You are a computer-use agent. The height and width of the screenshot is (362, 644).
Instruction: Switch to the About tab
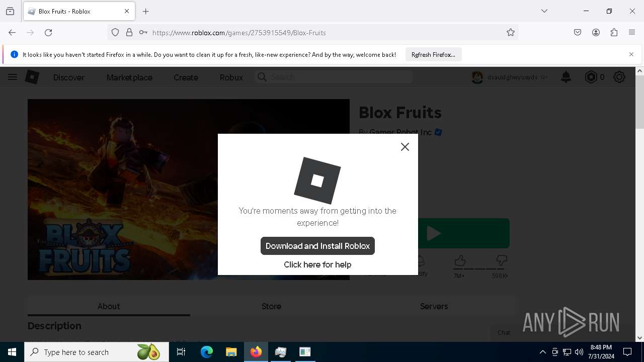(109, 306)
